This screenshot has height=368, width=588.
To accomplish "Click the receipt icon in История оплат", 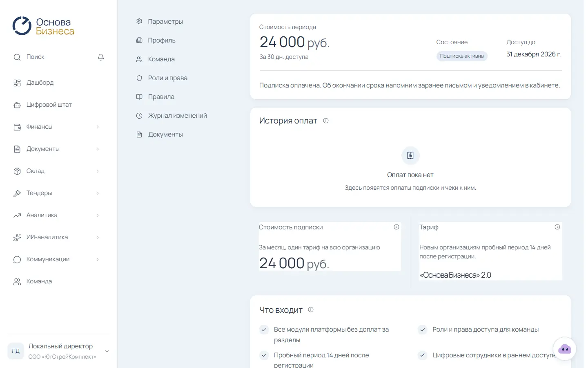I will [x=410, y=155].
